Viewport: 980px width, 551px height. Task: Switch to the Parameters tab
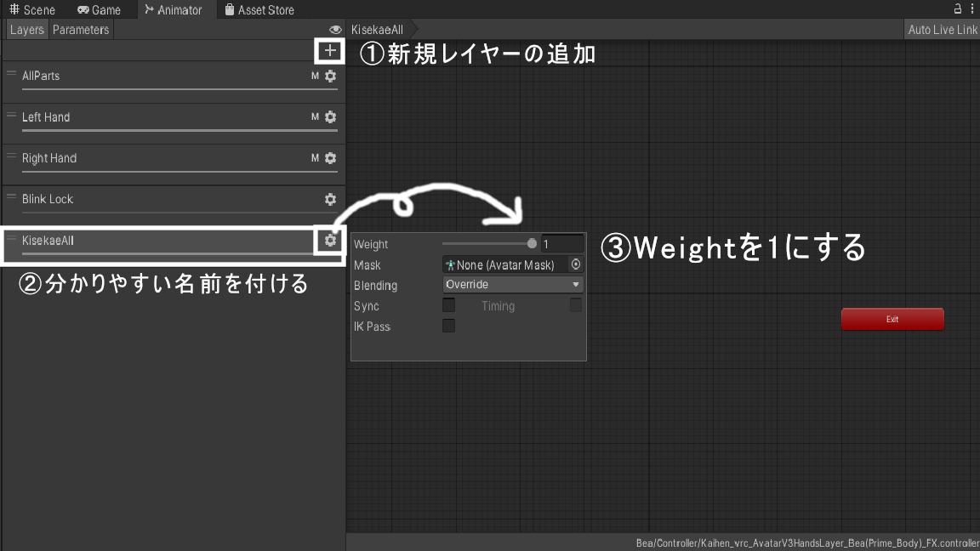(x=81, y=30)
